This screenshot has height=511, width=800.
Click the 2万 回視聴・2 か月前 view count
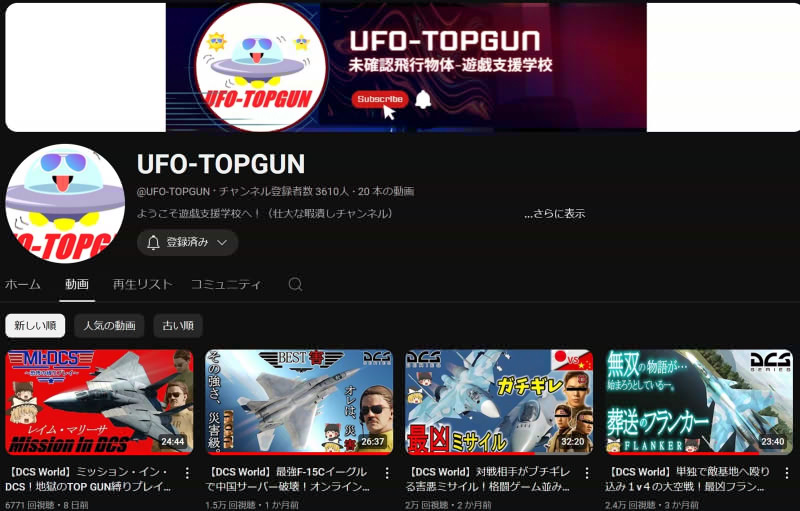[x=448, y=505]
